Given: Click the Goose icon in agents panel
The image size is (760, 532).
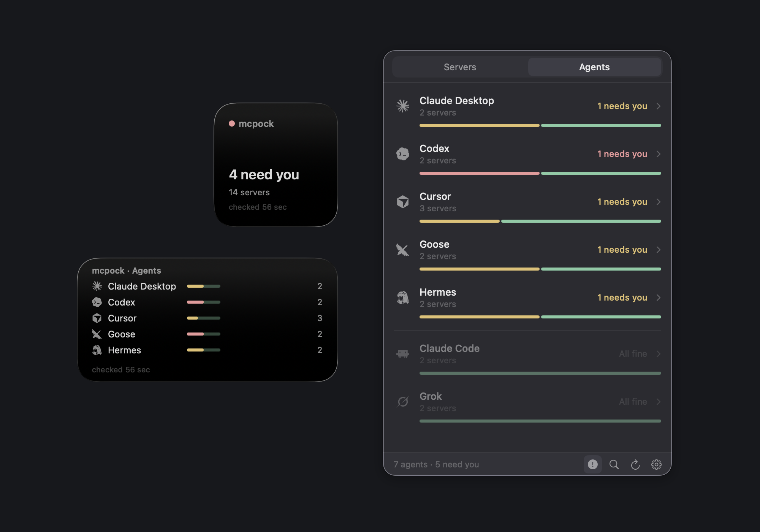Looking at the screenshot, I should [403, 250].
